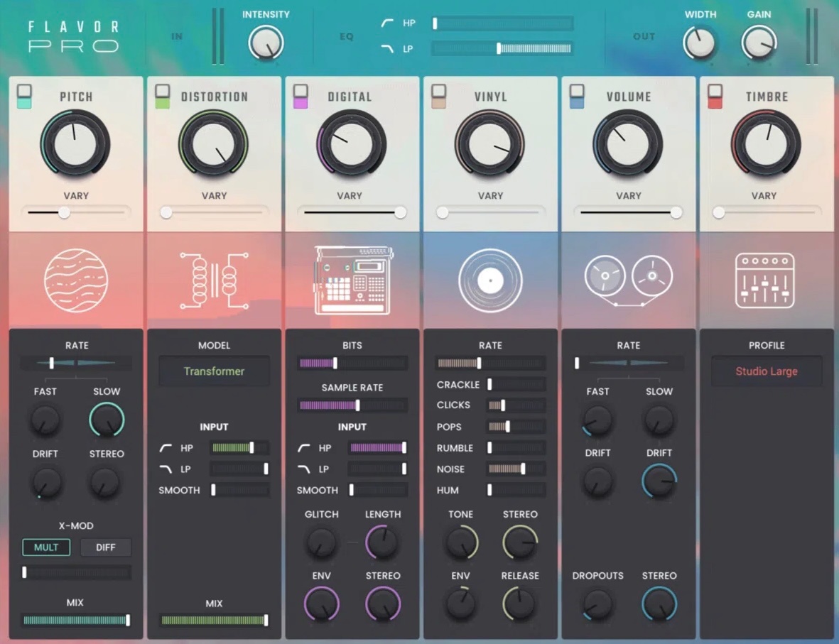Click the Vinyl Vary slider
Screen dimensions: 839x644
(x=490, y=212)
